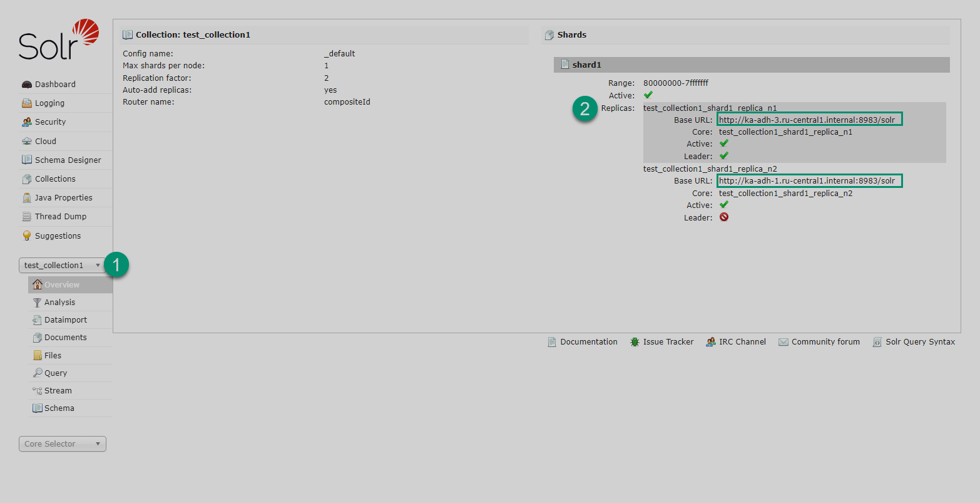The width and height of the screenshot is (980, 503).
Task: Open the Documents submenu item
Action: (71, 338)
